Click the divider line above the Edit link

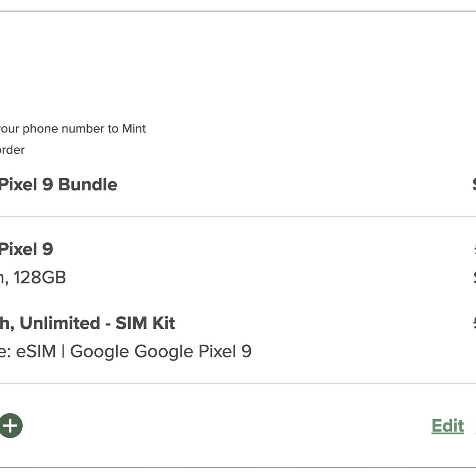tap(238, 384)
